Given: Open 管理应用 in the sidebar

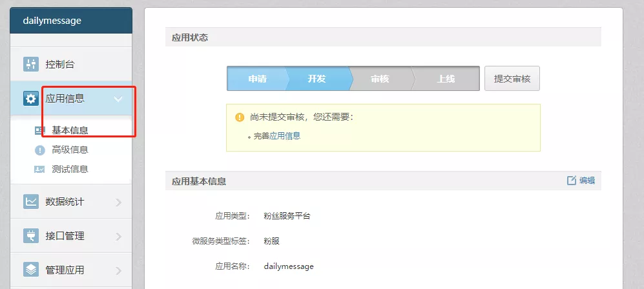Looking at the screenshot, I should pos(71,270).
